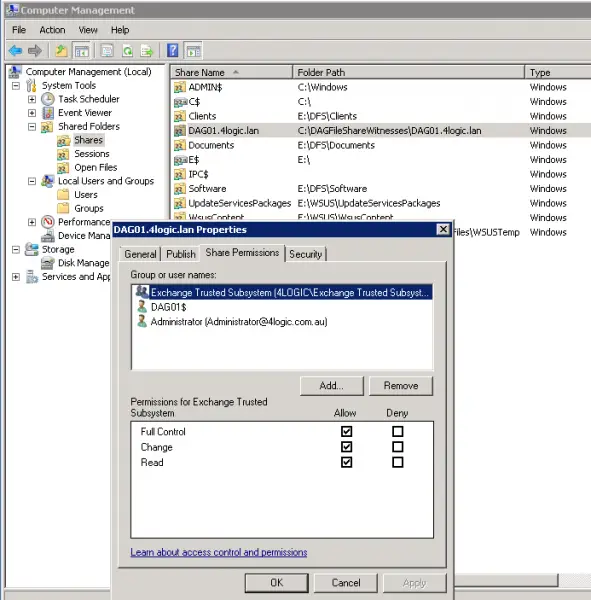
Task: Click the Remove button
Action: [401, 386]
